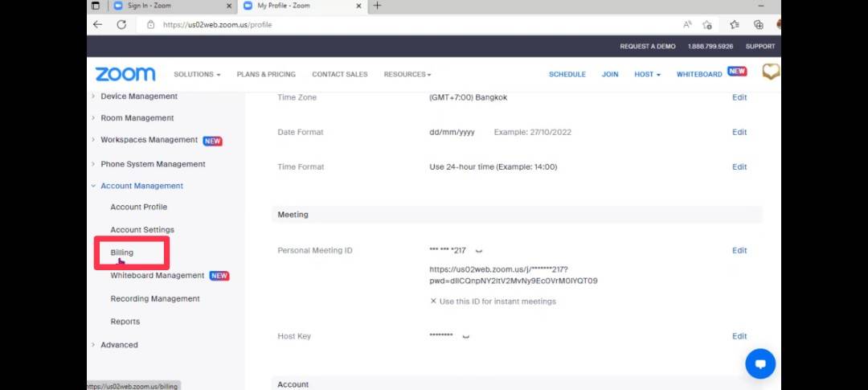Click the personal meeting link URL
Viewport: 868px width, 390px height.
(x=513, y=275)
